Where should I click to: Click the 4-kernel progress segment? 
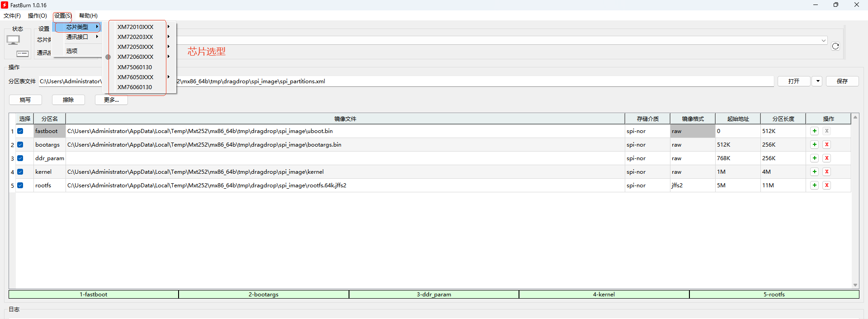pyautogui.click(x=604, y=295)
